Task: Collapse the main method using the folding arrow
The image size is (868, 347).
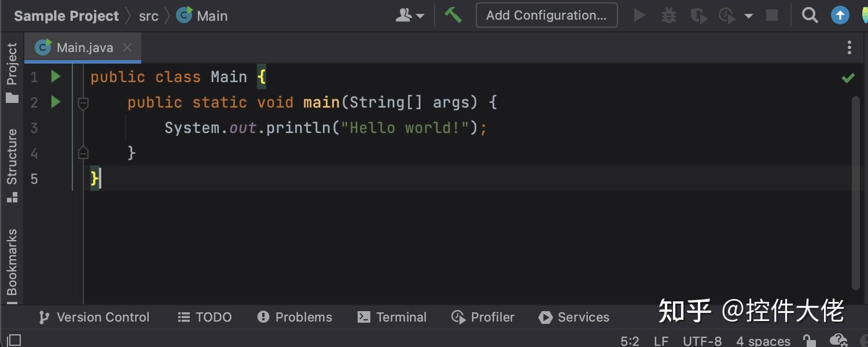Action: (x=83, y=102)
